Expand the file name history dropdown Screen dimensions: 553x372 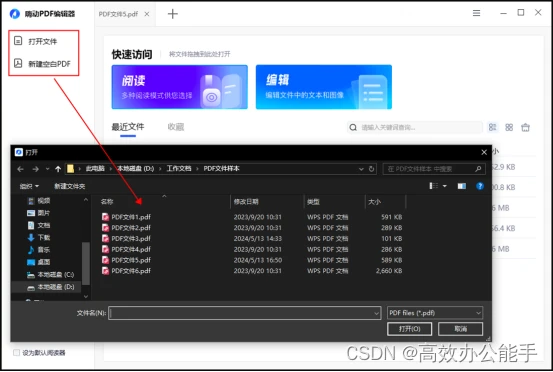click(377, 313)
